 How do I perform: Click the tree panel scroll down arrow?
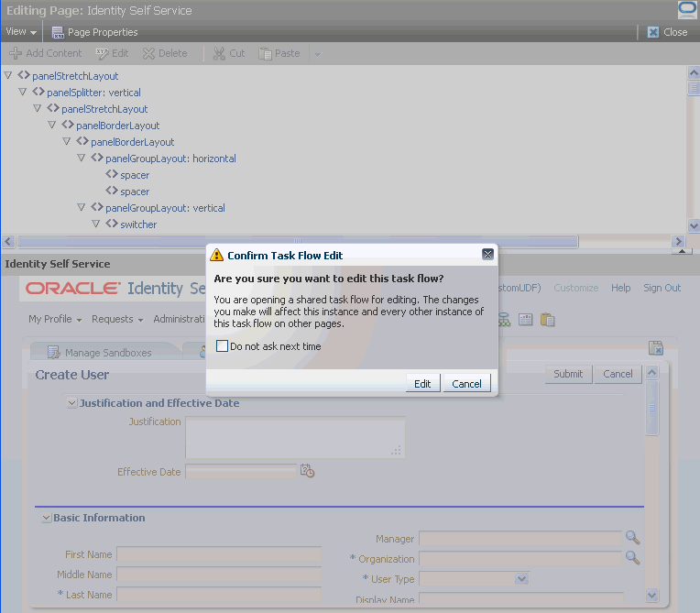coord(694,225)
